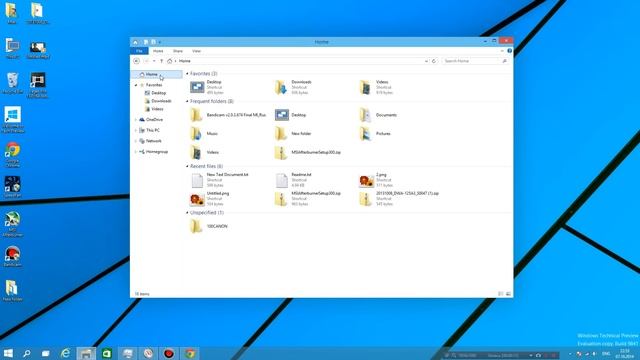The height and width of the screenshot is (360, 640).
Task: Open the File ribbon tab
Action: (139, 51)
